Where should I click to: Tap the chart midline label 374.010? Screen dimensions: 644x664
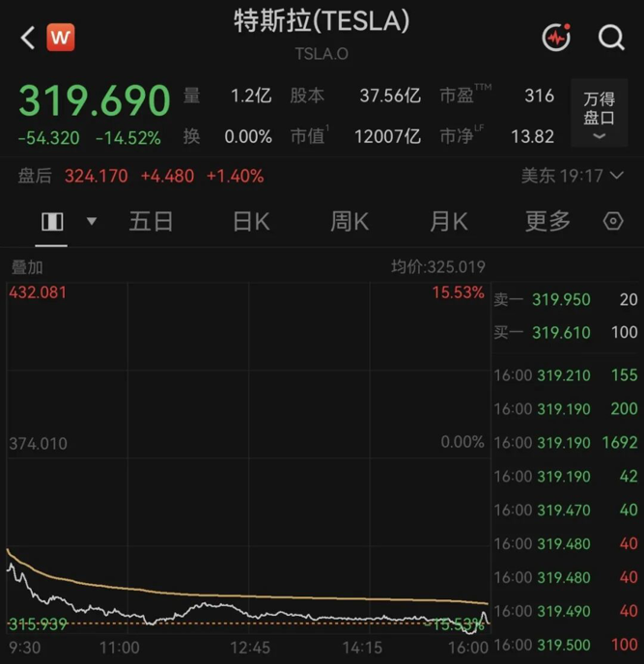(x=38, y=444)
